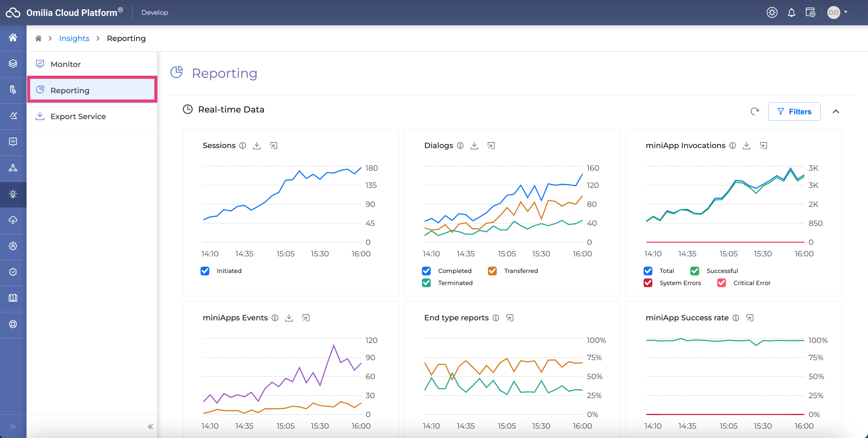This screenshot has height=438, width=868.
Task: Click the Insights lightbulb icon in the sidebar
Action: 13,194
